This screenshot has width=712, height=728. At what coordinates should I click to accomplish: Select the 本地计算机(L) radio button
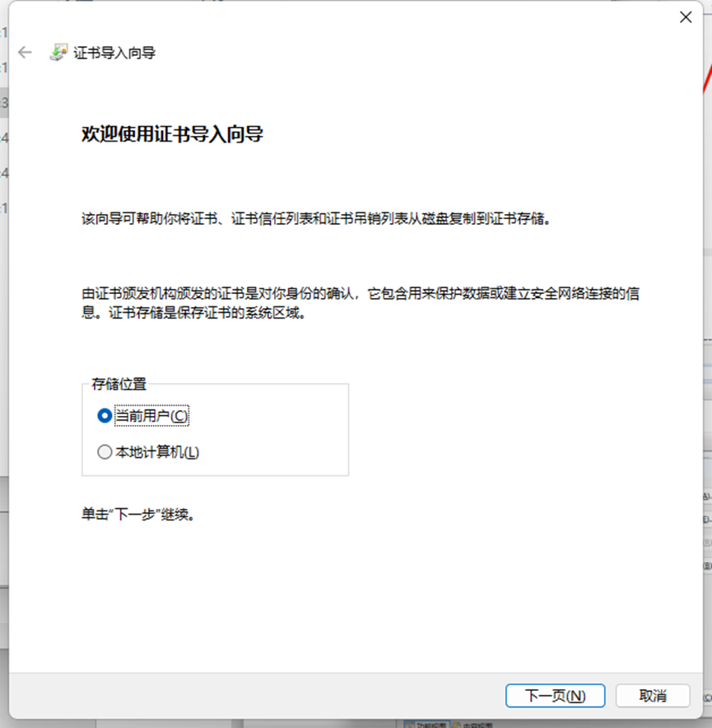coord(105,451)
